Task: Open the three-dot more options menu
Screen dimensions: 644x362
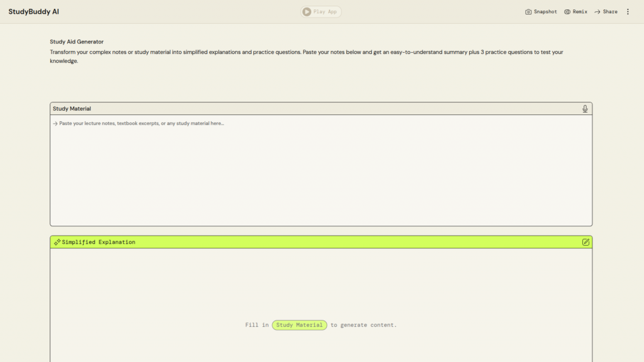Action: pyautogui.click(x=627, y=12)
